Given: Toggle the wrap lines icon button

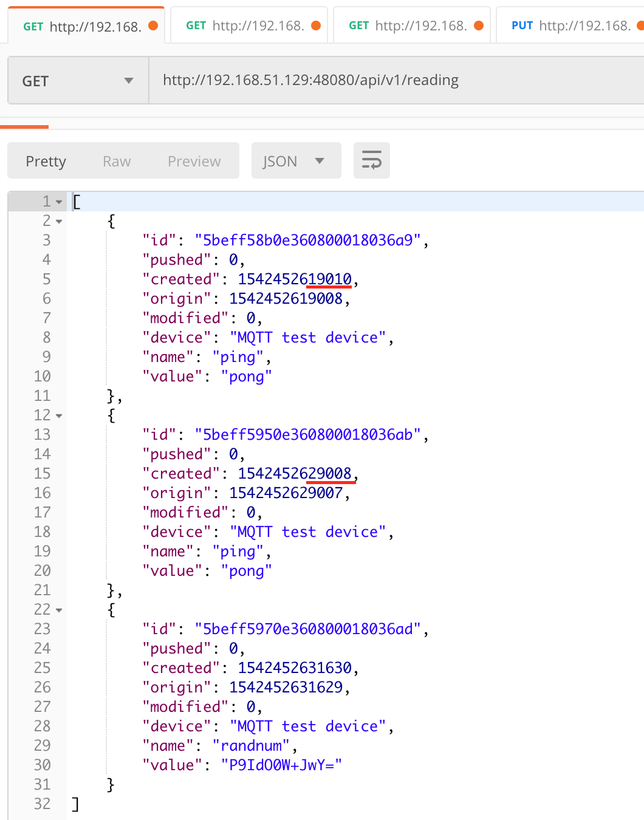Looking at the screenshot, I should (371, 160).
